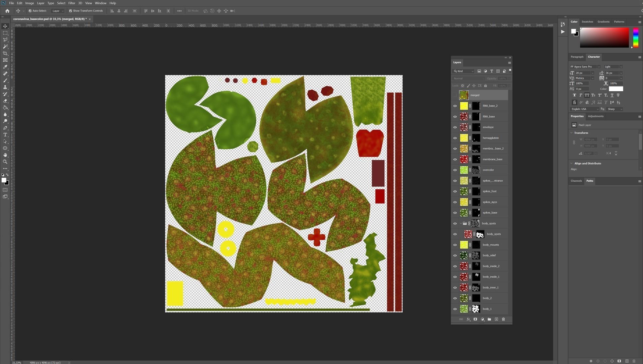Hide the body_1 layer
This screenshot has height=364, width=643.
pyautogui.click(x=455, y=309)
